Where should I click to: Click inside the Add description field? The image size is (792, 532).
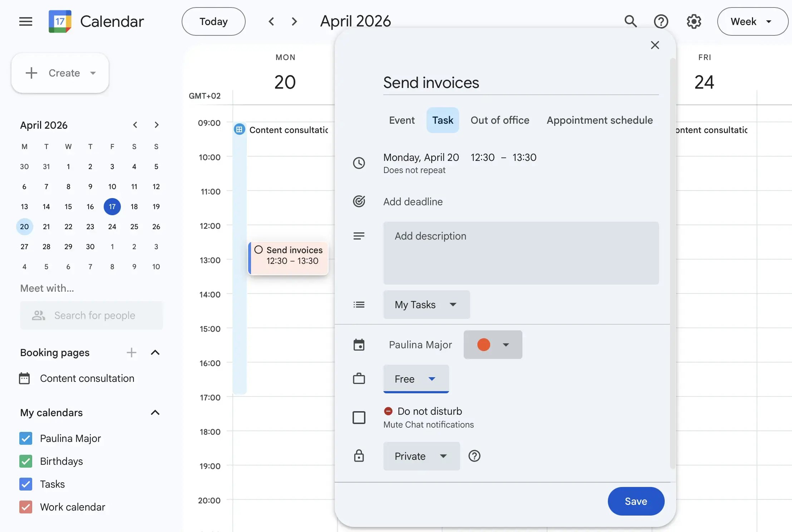pyautogui.click(x=521, y=253)
